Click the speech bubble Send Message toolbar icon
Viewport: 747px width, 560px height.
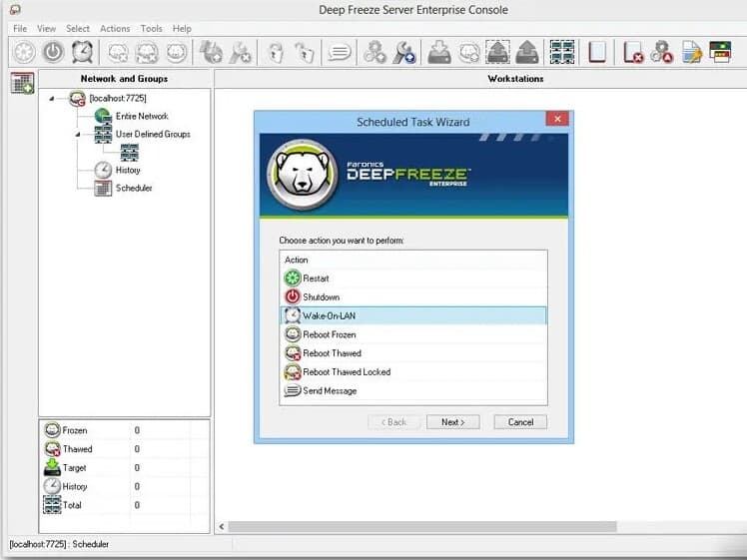[340, 52]
